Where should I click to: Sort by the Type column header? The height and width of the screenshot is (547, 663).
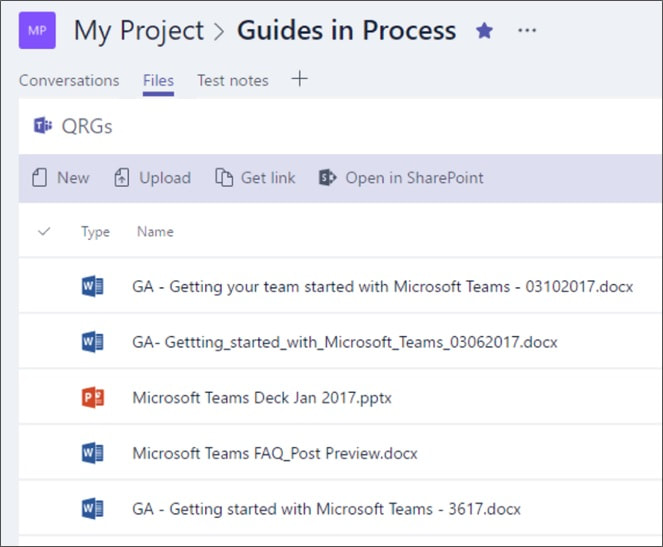[x=96, y=232]
